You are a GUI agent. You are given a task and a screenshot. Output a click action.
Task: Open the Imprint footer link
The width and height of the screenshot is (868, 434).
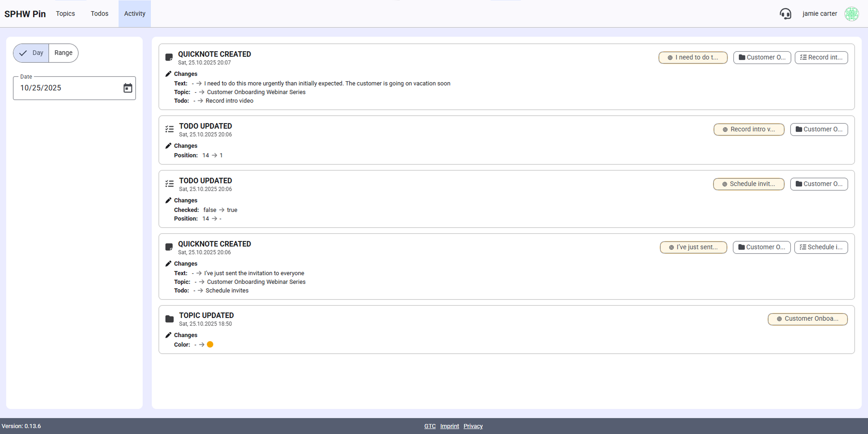(x=449, y=426)
